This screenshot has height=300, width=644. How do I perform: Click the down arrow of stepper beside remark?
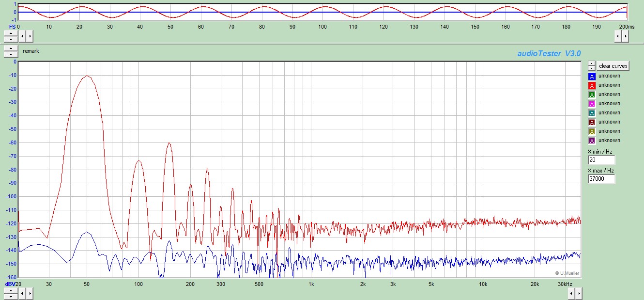click(11, 53)
